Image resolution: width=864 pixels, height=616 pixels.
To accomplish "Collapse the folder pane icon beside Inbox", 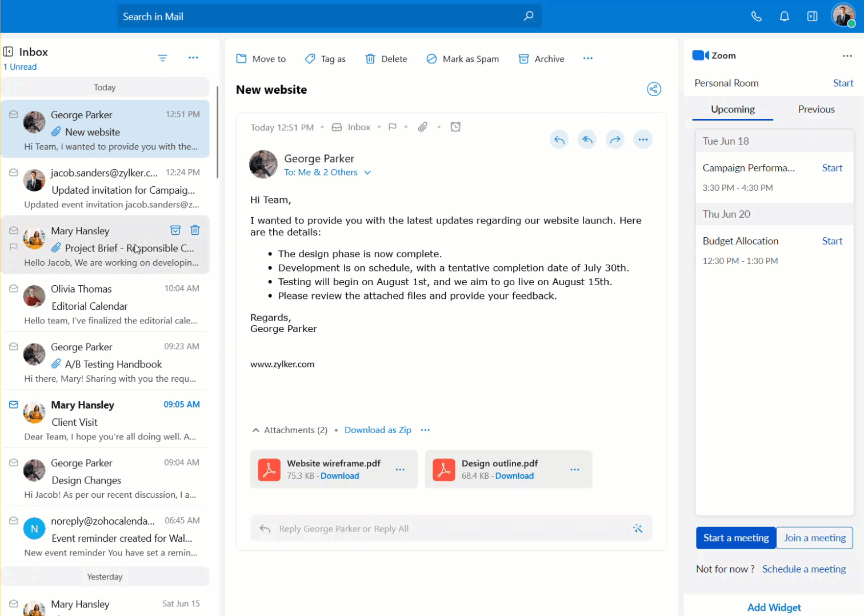I will coord(9,52).
